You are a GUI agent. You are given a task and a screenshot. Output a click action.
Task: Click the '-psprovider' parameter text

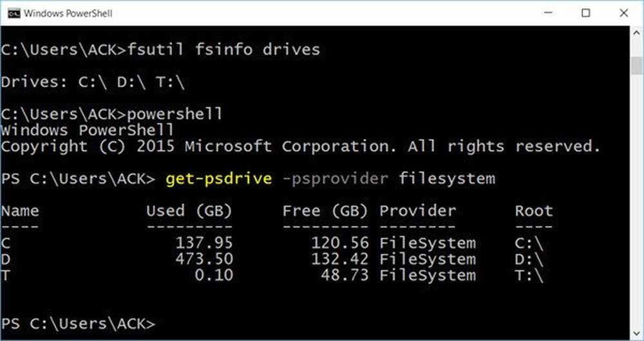335,178
